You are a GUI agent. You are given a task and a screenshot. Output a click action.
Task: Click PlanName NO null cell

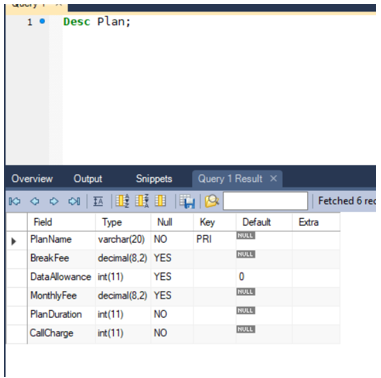172,240
